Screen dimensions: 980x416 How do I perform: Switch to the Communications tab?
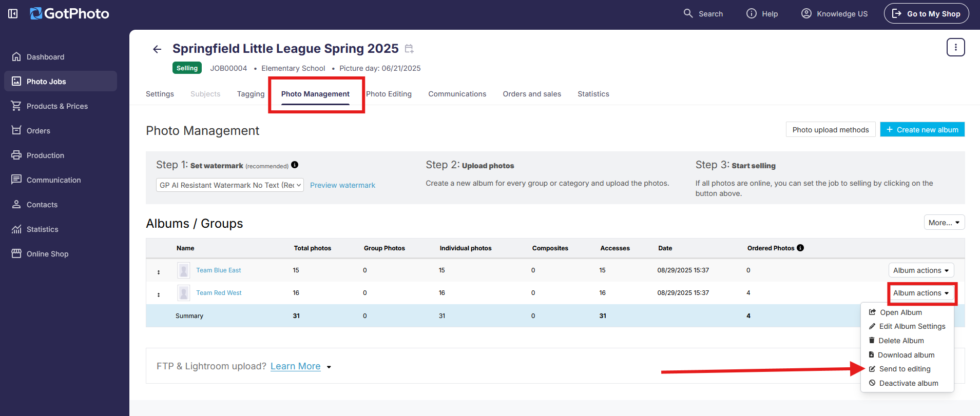pos(457,94)
